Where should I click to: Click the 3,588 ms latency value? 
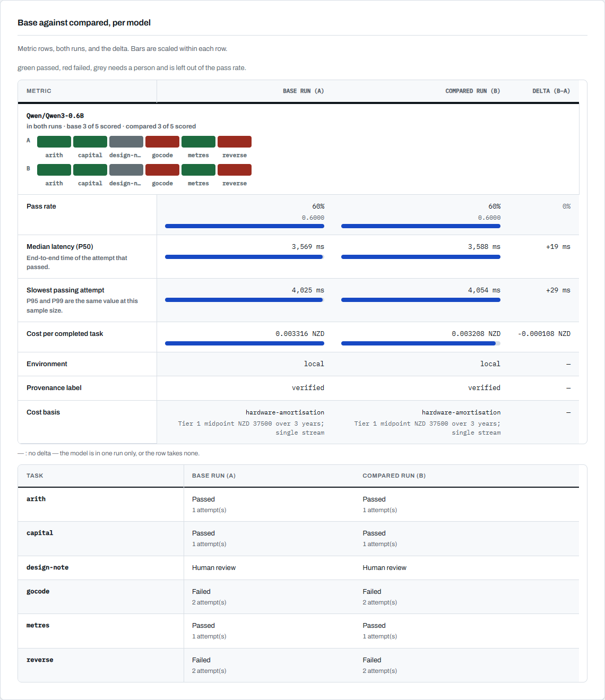click(x=484, y=247)
